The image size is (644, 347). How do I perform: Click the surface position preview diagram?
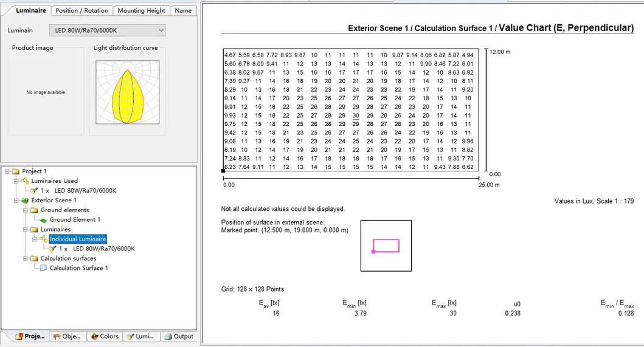click(x=386, y=246)
